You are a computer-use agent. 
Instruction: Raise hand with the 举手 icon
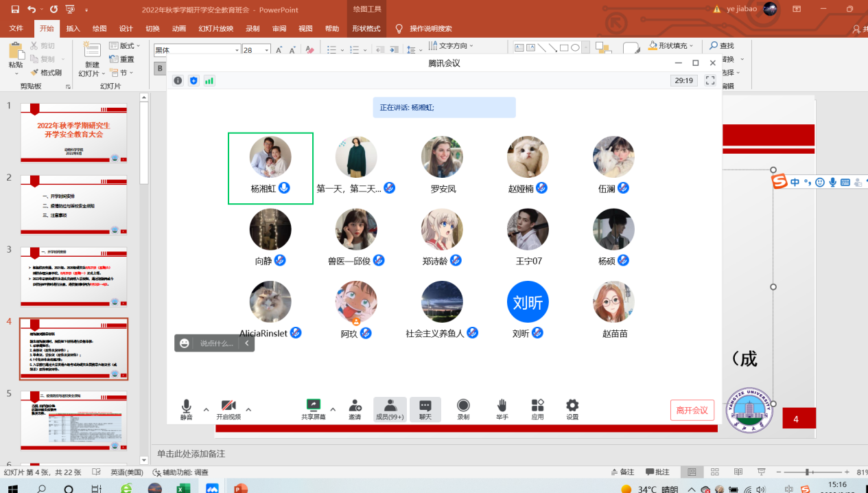click(x=502, y=406)
